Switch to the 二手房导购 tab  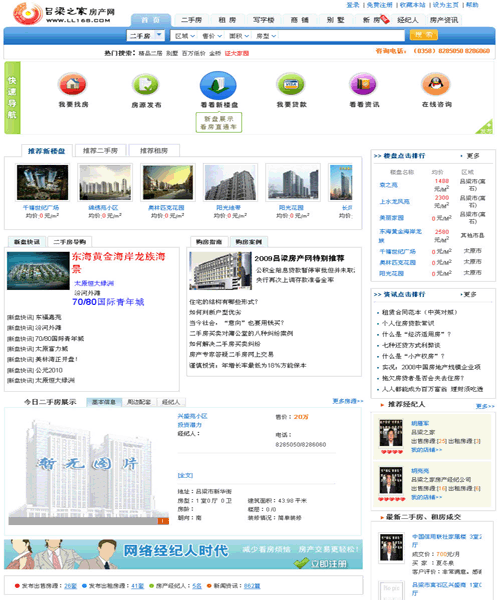pyautogui.click(x=70, y=242)
